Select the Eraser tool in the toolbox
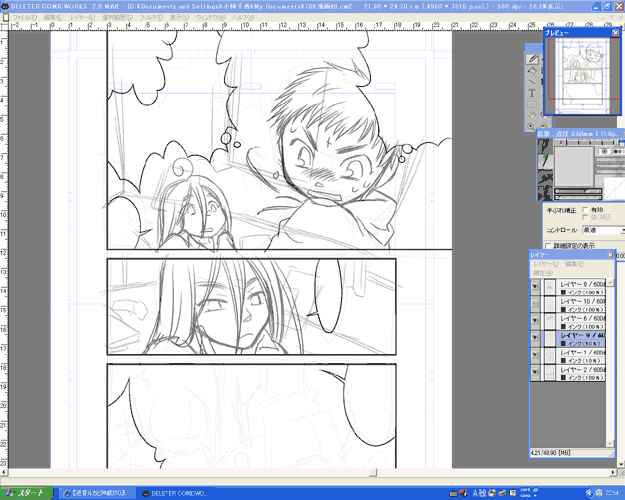The height and width of the screenshot is (500, 625). pyautogui.click(x=532, y=71)
